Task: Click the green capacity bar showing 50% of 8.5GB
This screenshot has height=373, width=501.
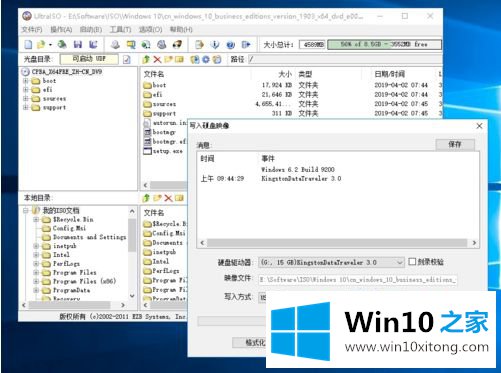Action: [x=384, y=44]
